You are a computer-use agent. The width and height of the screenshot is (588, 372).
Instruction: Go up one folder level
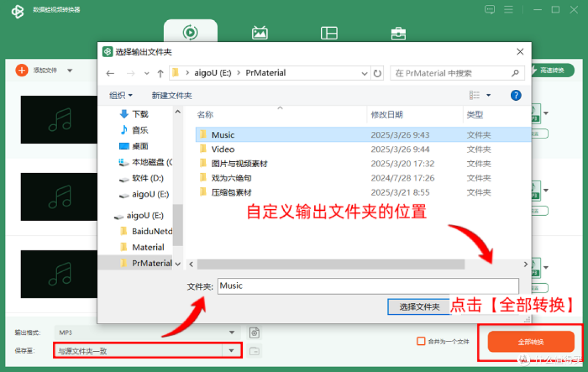(161, 74)
